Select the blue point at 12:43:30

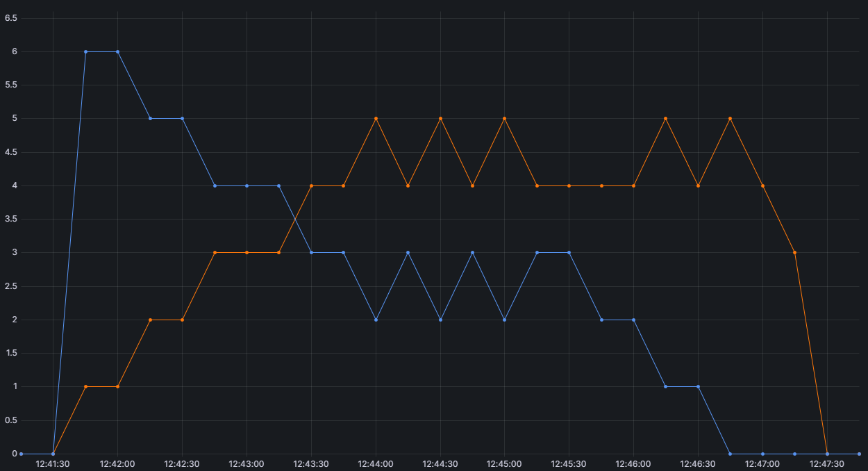click(x=311, y=252)
